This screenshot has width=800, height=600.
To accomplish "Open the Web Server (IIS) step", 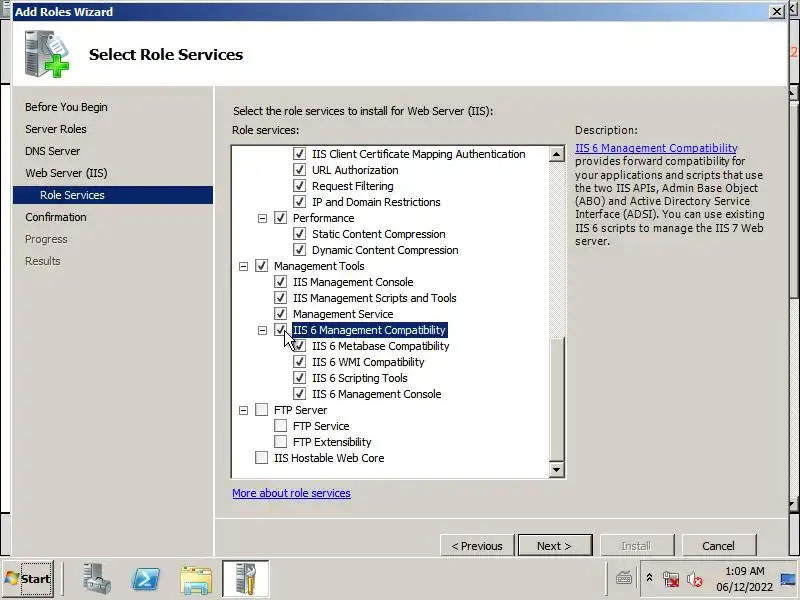I will [66, 173].
